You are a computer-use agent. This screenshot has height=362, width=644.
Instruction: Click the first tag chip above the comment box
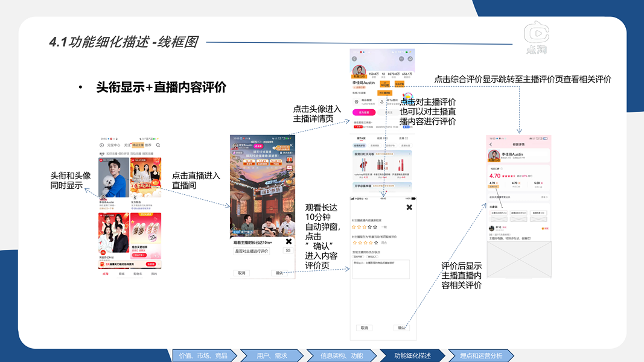358,256
